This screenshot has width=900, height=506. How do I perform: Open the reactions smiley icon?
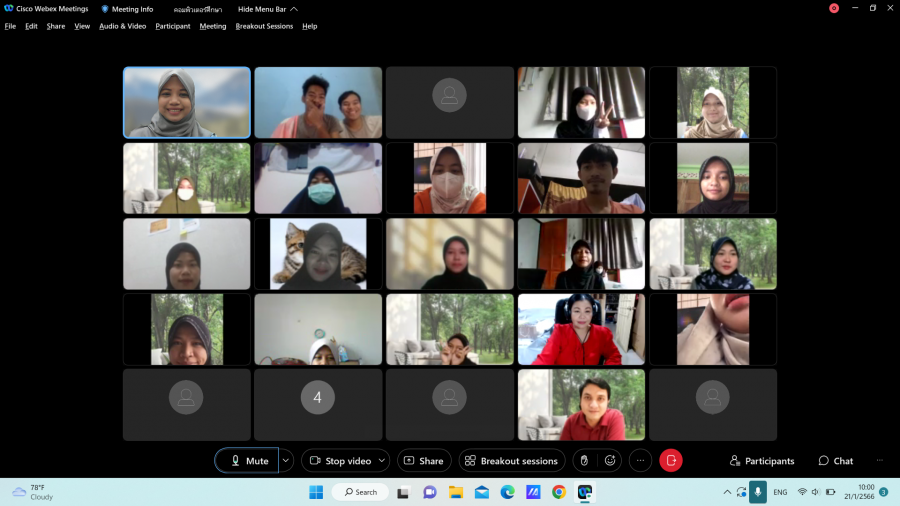609,460
